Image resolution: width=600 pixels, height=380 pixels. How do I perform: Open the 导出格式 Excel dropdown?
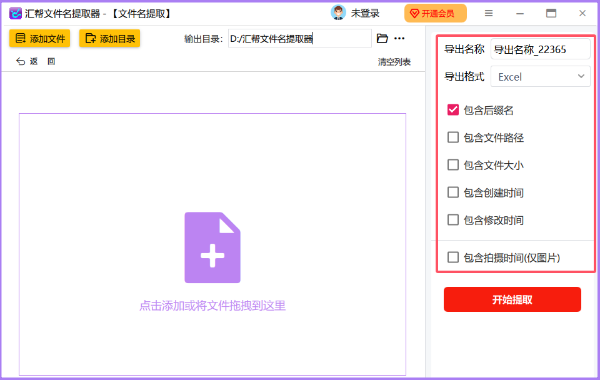pyautogui.click(x=540, y=77)
